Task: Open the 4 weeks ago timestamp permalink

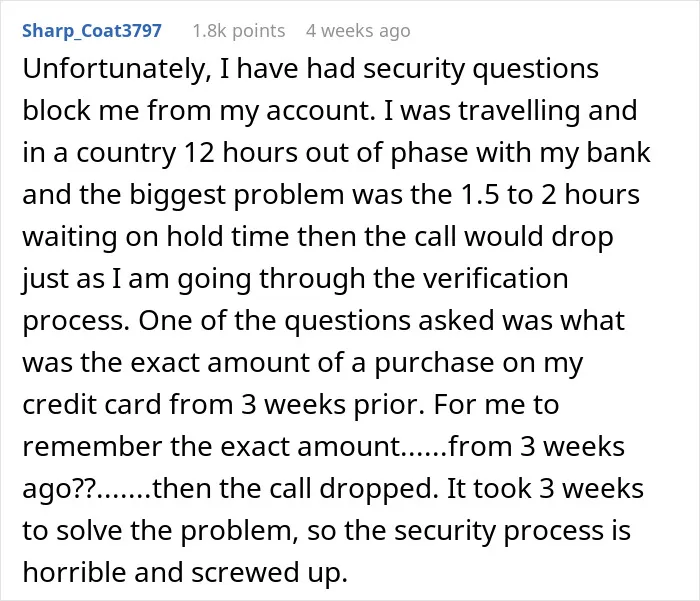Action: click(x=358, y=31)
